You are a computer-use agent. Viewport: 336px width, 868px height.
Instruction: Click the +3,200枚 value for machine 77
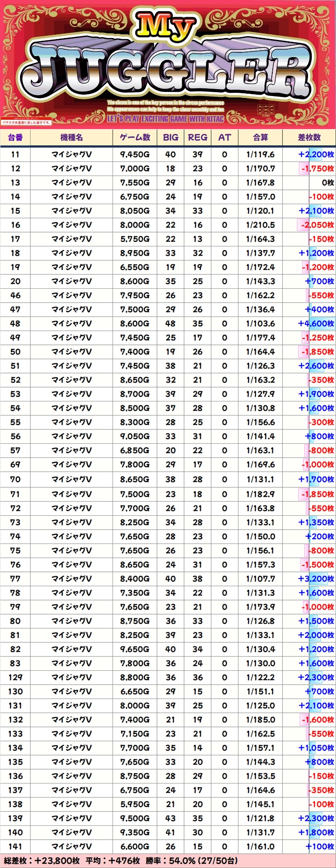click(x=316, y=579)
